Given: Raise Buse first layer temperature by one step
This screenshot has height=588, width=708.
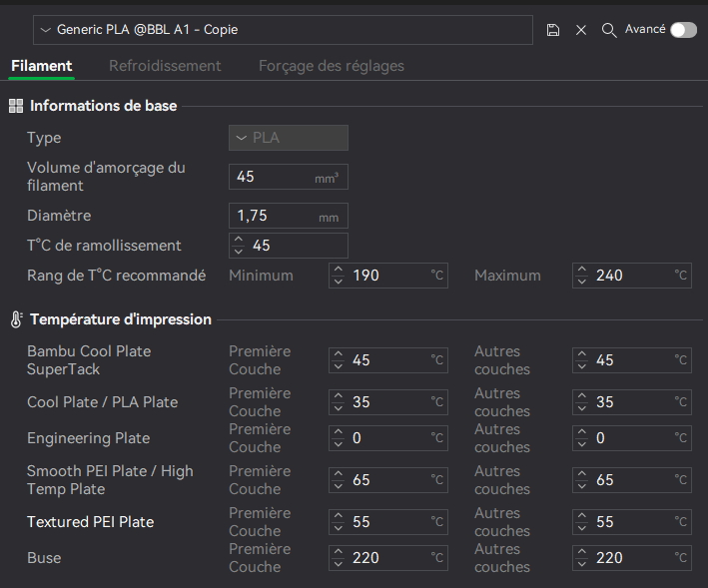Looking at the screenshot, I should (x=339, y=552).
